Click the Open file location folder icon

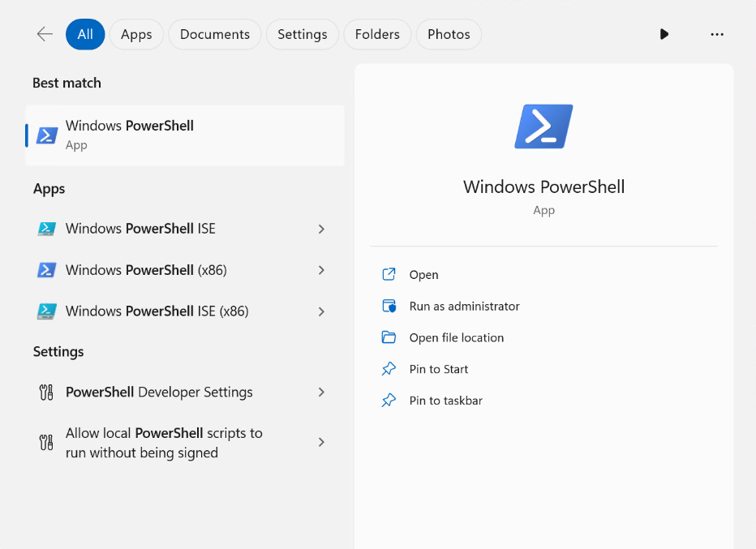tap(389, 337)
